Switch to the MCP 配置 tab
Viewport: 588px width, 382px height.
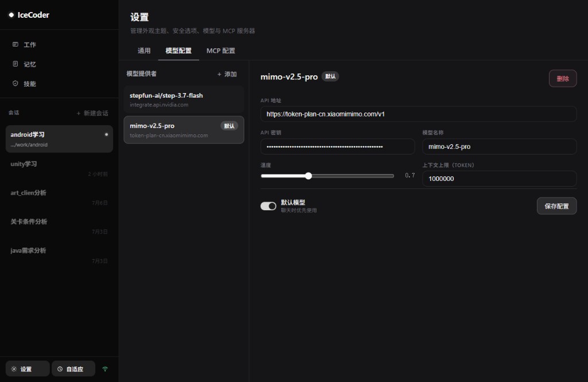[221, 51]
